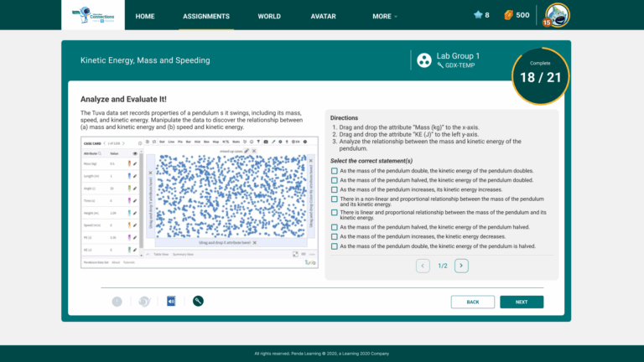Click the dark wrench tool icon

pyautogui.click(x=198, y=302)
